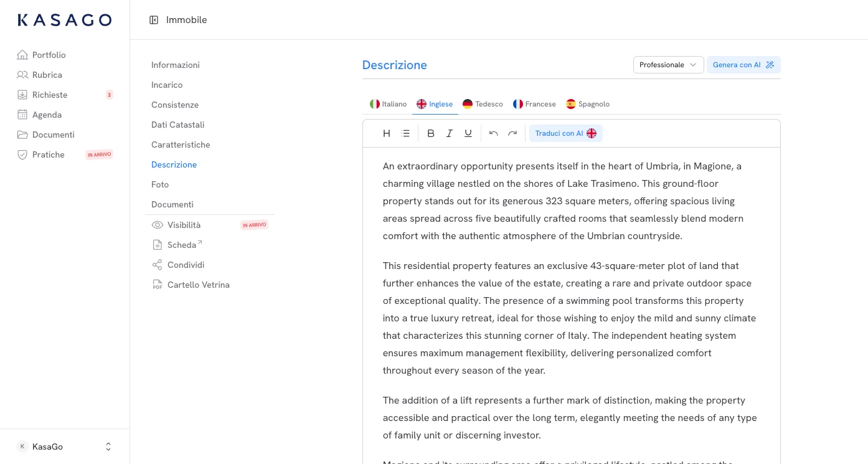Toggle underline formatting
The image size is (868, 464).
click(x=468, y=133)
